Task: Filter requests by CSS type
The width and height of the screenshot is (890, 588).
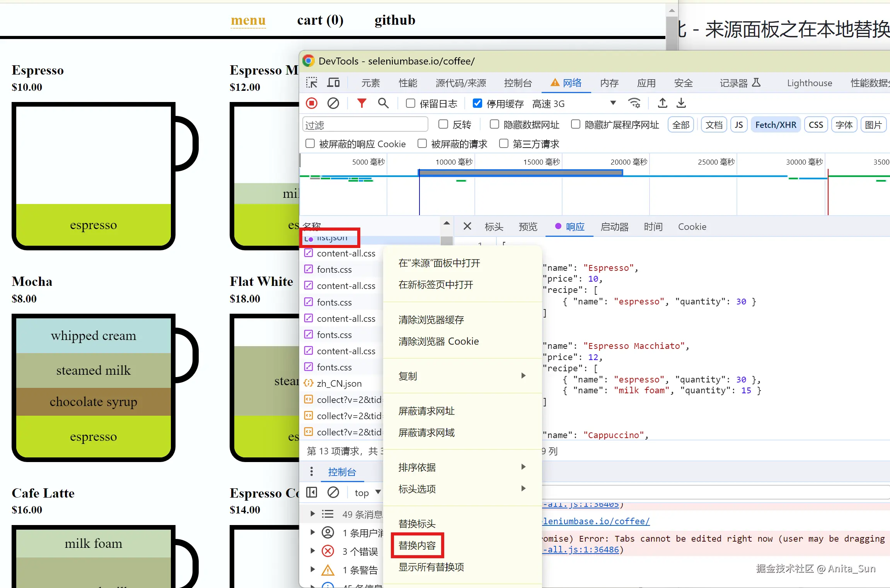Action: click(816, 125)
